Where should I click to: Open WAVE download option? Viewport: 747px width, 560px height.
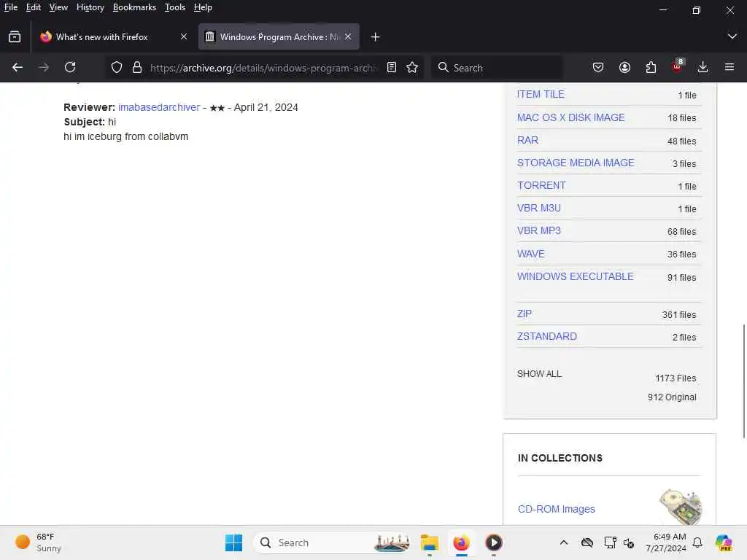531,254
